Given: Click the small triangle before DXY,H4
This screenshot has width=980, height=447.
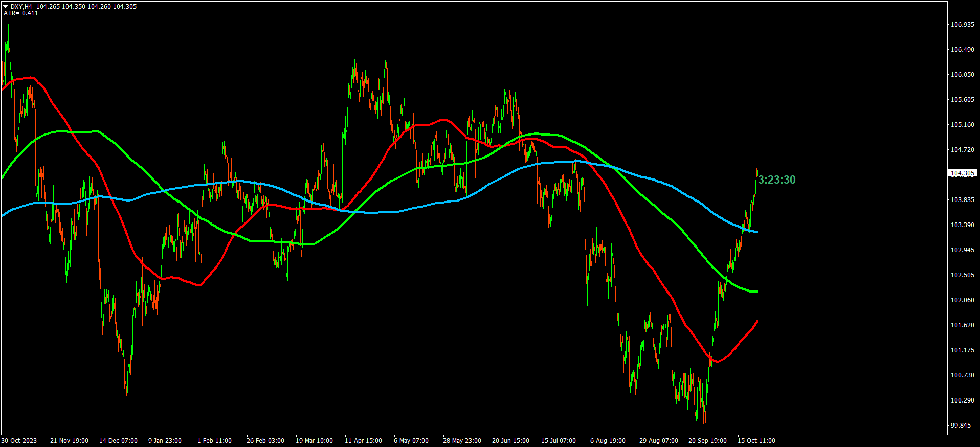Looking at the screenshot, I should point(6,7).
